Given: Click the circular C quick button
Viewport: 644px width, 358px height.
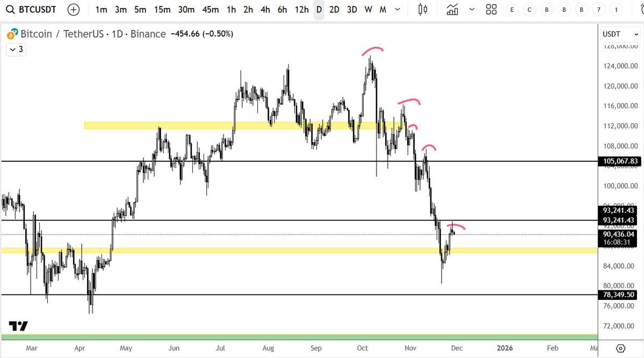Looking at the screenshot, I should point(530,10).
